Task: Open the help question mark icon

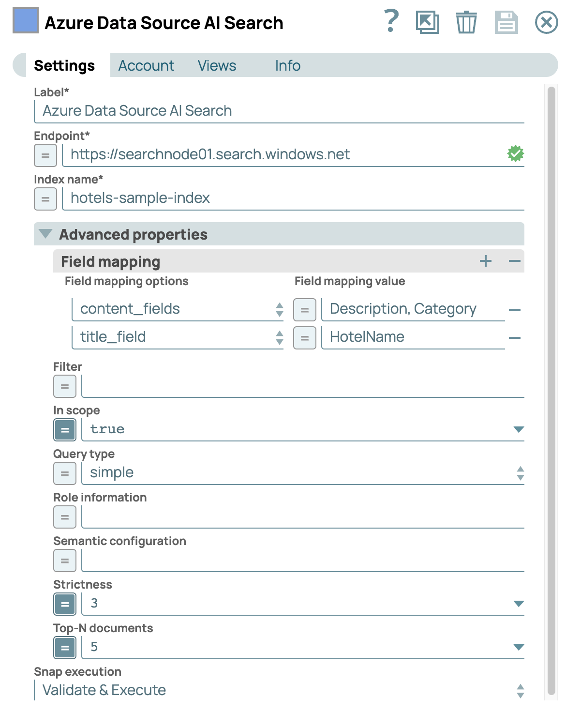Action: click(391, 22)
